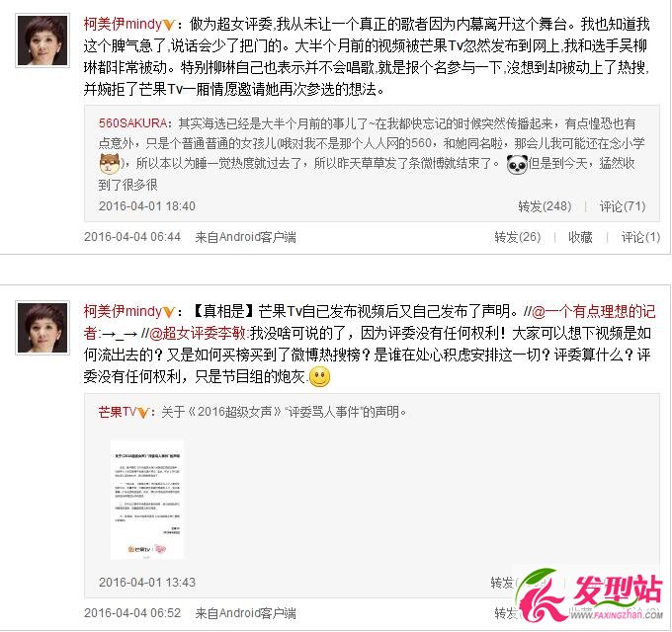672x632 pixels.
Task: Click the dog emoji in quoted post
Action: (110, 163)
